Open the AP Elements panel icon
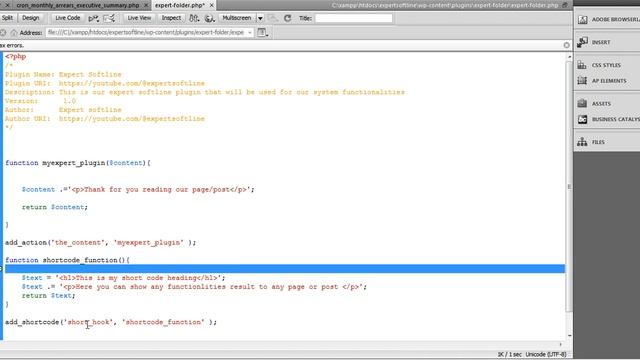This screenshot has width=640, height=360. point(582,80)
